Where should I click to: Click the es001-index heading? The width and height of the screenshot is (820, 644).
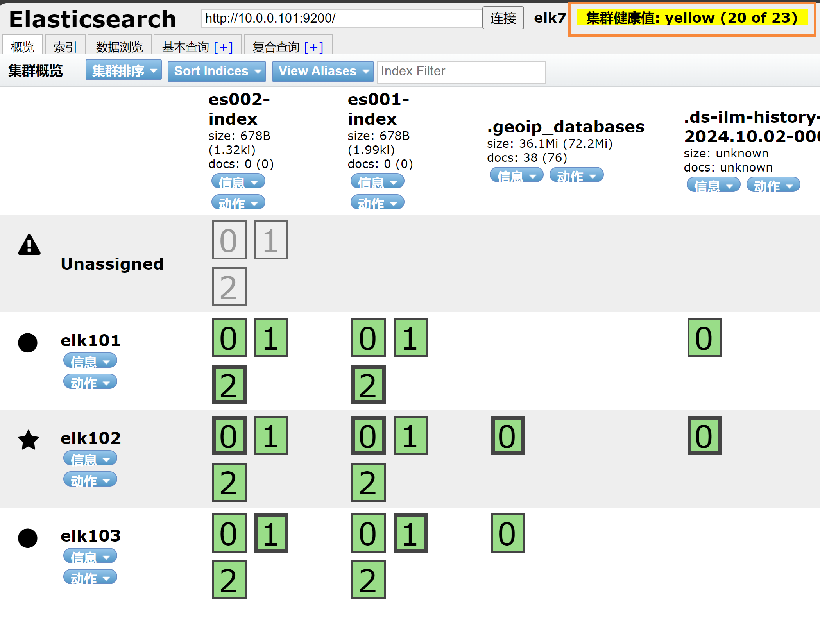[x=378, y=109]
